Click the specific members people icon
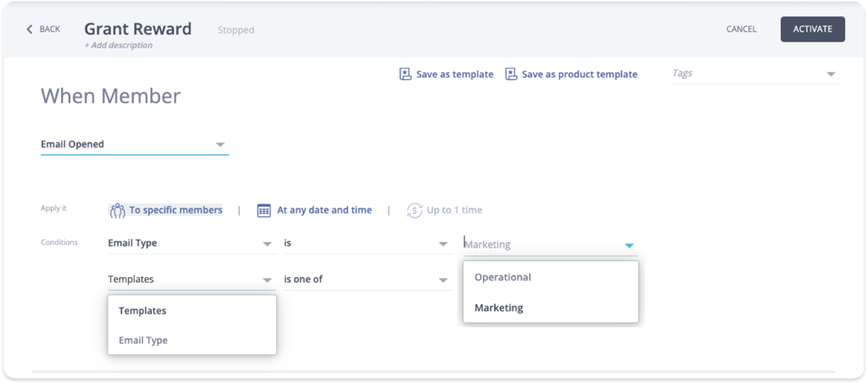 tap(117, 210)
